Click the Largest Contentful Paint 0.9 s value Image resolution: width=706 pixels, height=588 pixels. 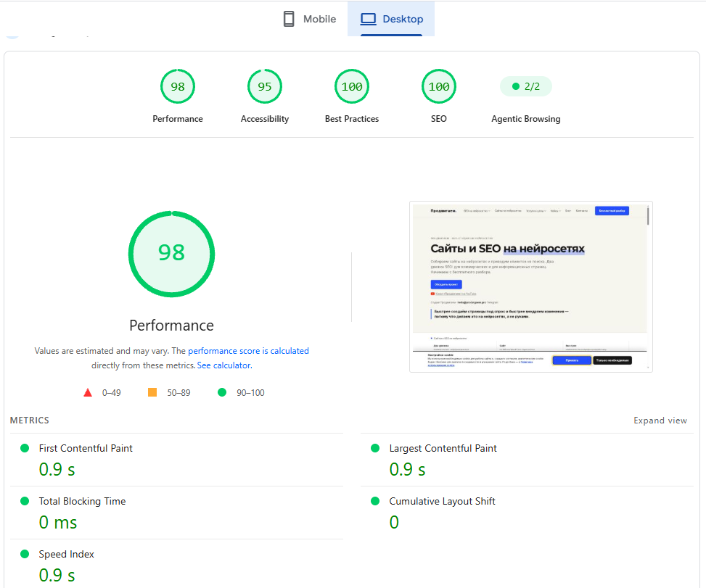pyautogui.click(x=407, y=470)
